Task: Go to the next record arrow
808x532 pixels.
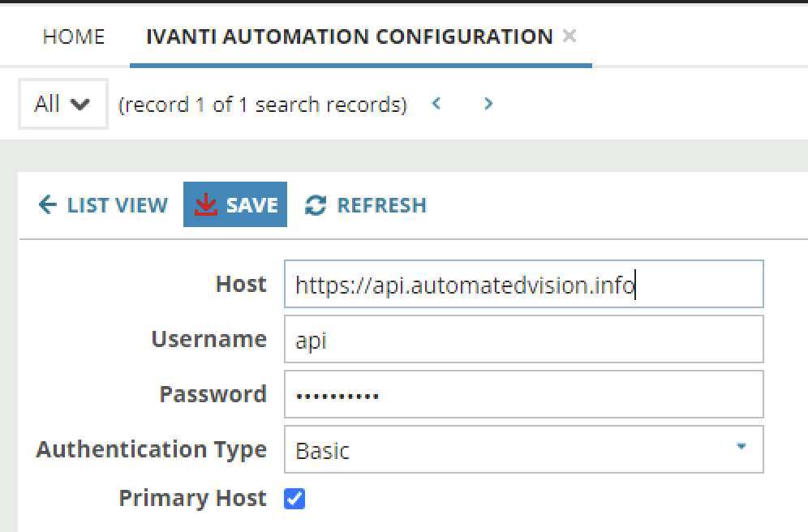Action: click(488, 104)
